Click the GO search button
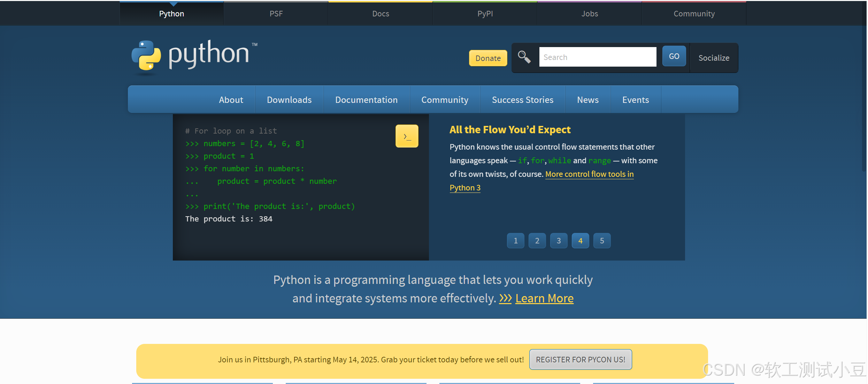 [674, 56]
